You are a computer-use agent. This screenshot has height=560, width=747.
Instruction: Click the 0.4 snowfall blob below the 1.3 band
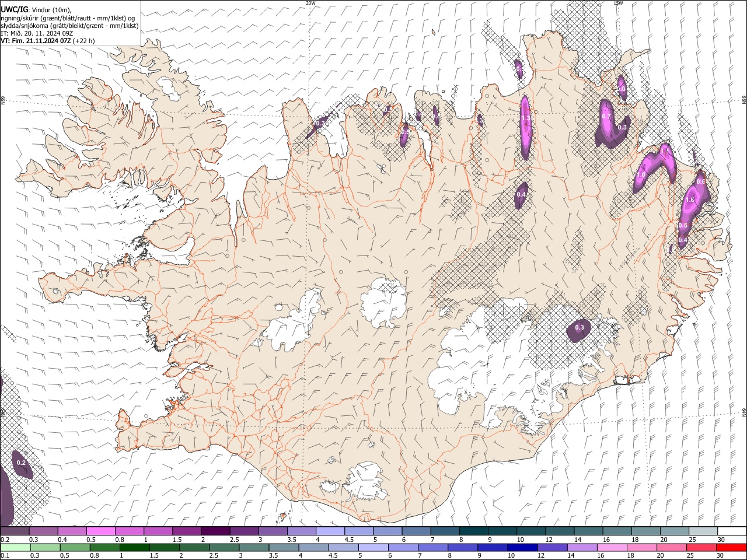(522, 194)
